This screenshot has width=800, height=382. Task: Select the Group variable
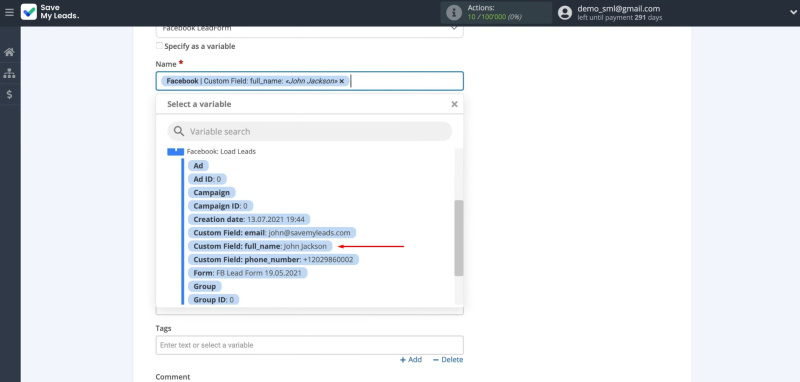coord(205,286)
